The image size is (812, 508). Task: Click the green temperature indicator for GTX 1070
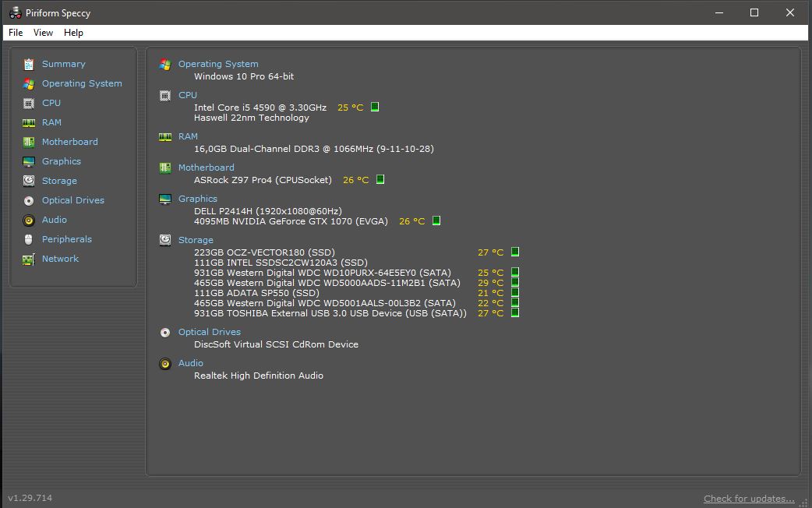click(436, 220)
